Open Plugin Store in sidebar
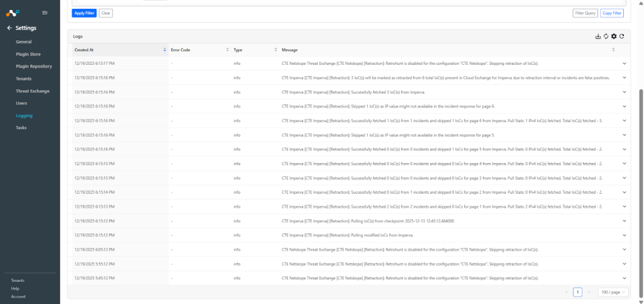This screenshot has height=304, width=644. tap(28, 54)
